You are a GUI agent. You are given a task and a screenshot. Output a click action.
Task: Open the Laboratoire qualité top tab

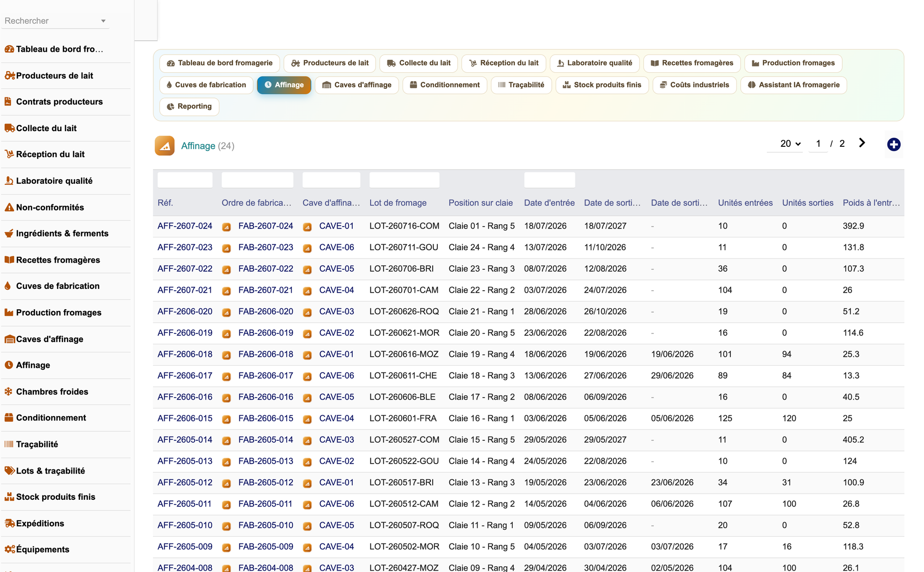(x=594, y=63)
